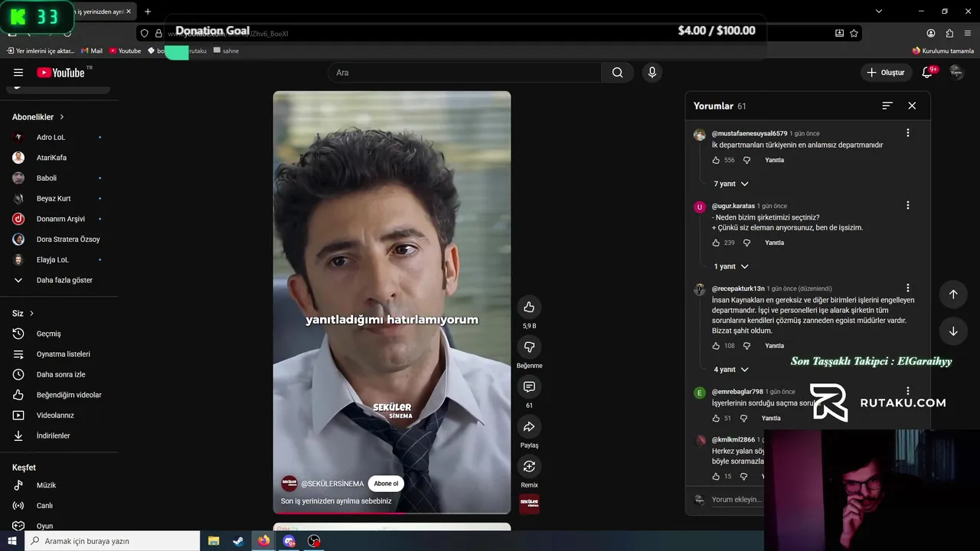Open the Donanım Arşivi subscription channel
Screen dimensions: 980x551
(x=61, y=219)
